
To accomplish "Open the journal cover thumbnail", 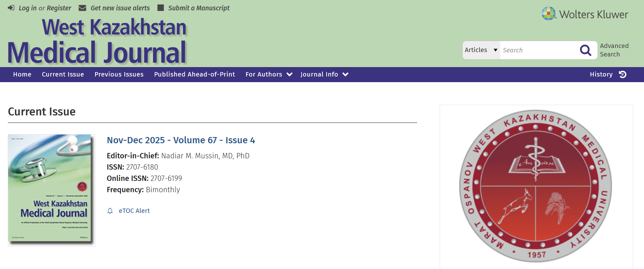I will click(51, 190).
